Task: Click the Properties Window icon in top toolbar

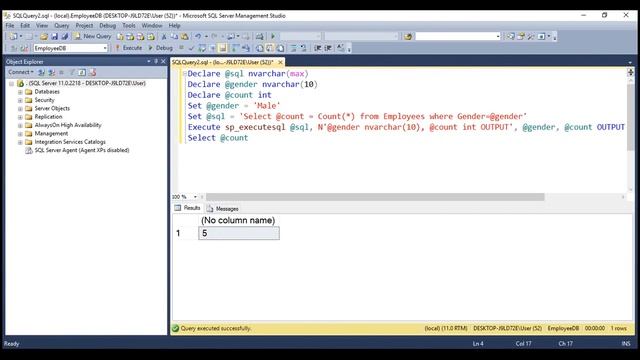Action: (521, 36)
